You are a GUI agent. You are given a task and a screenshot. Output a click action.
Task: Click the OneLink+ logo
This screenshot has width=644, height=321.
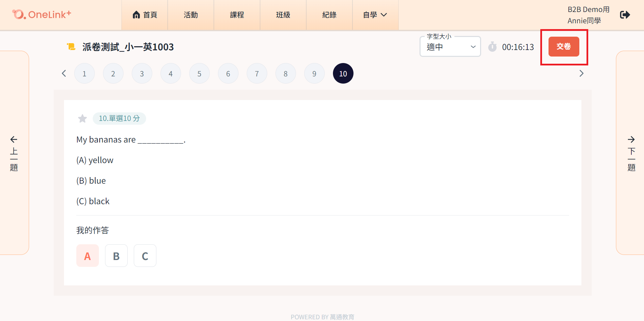pyautogui.click(x=41, y=14)
